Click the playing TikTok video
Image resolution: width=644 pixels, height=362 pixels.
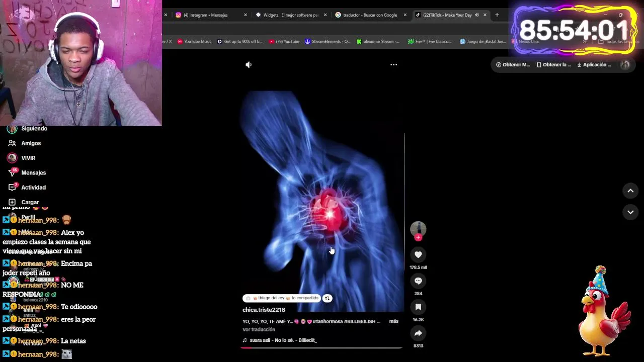322,201
